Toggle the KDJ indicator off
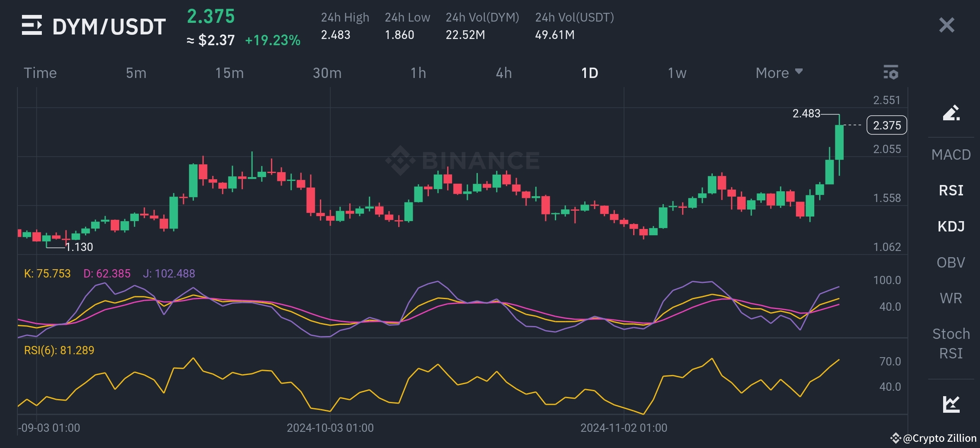 (x=952, y=226)
